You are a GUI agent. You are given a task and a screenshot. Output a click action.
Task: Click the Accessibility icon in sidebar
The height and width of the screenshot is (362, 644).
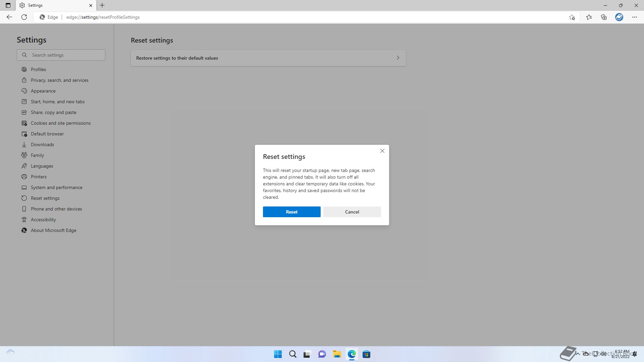click(x=24, y=220)
